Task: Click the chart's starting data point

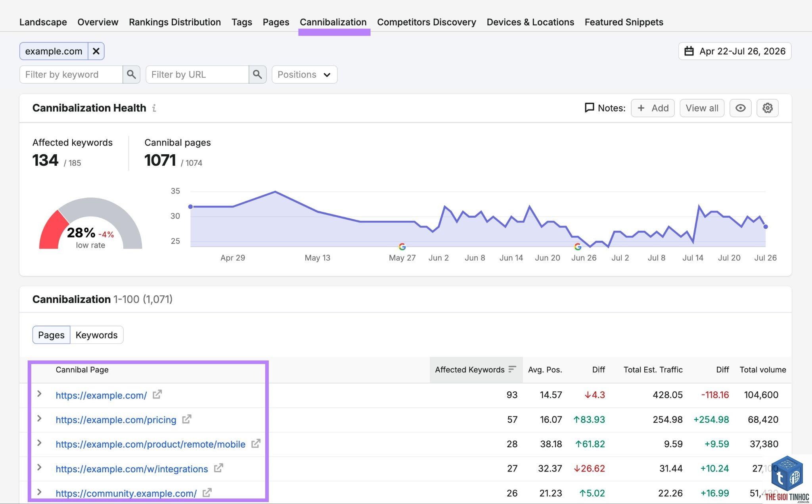Action: (x=190, y=207)
